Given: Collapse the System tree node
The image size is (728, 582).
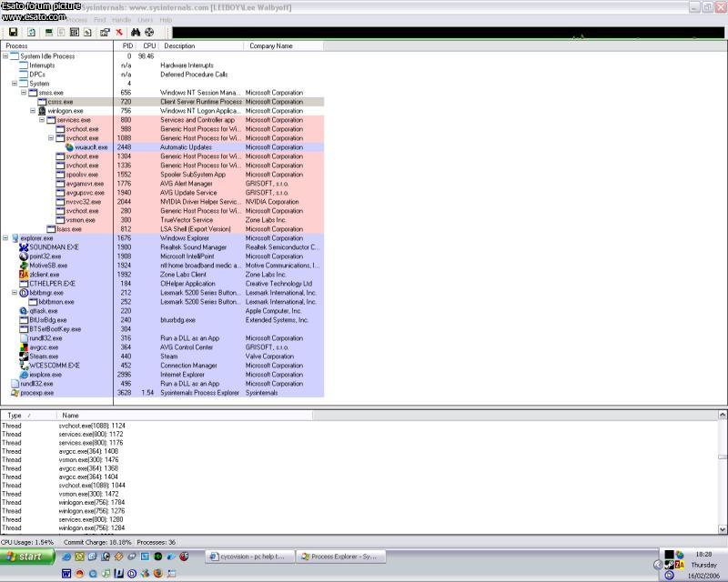Looking at the screenshot, I should pos(15,84).
